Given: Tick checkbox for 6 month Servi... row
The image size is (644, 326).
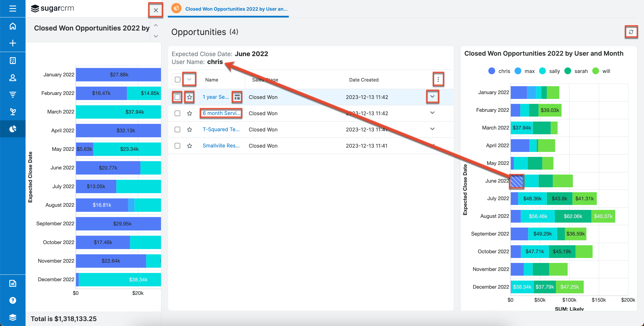Looking at the screenshot, I should (x=177, y=113).
